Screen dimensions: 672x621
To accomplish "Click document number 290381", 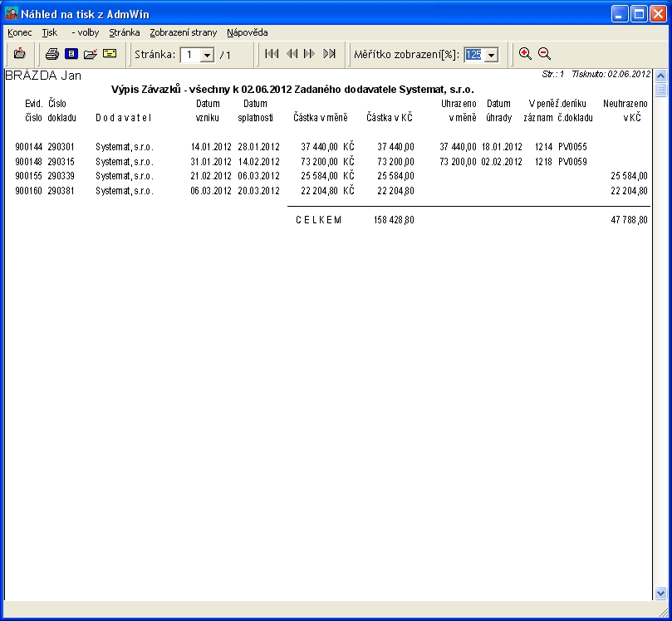I will pos(61,191).
